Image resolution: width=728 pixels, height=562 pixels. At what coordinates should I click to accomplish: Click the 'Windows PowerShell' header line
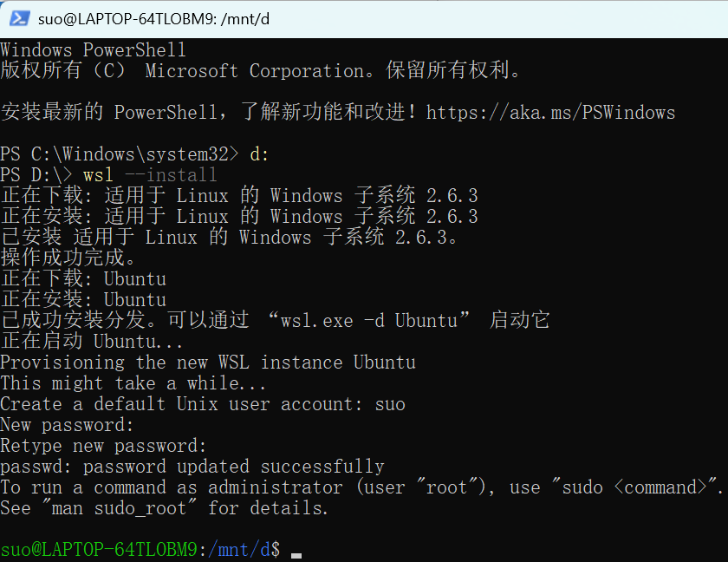(93, 49)
